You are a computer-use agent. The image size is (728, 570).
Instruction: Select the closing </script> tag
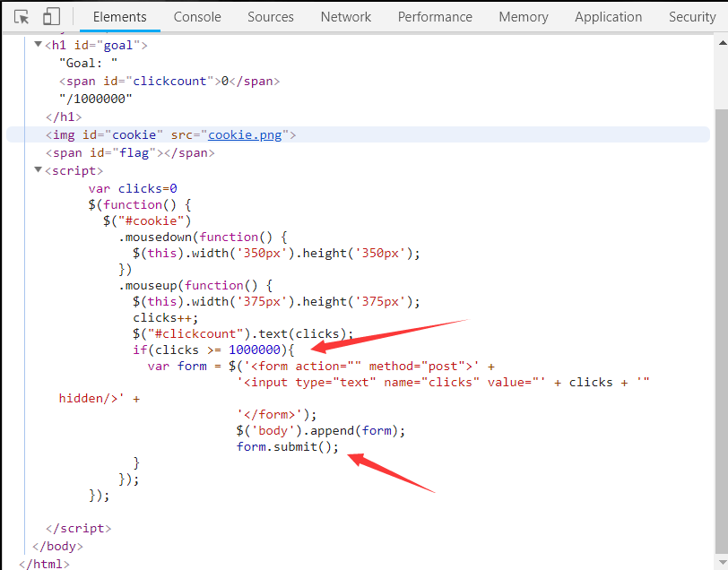tap(79, 528)
